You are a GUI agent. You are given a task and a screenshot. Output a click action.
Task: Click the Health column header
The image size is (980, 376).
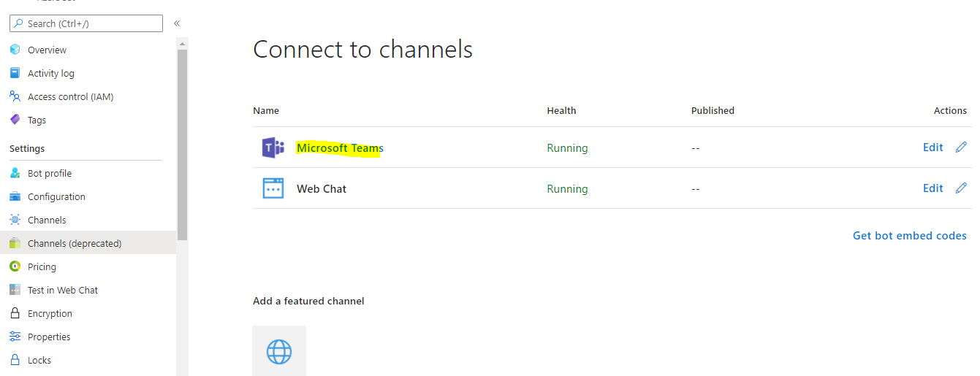pos(561,111)
